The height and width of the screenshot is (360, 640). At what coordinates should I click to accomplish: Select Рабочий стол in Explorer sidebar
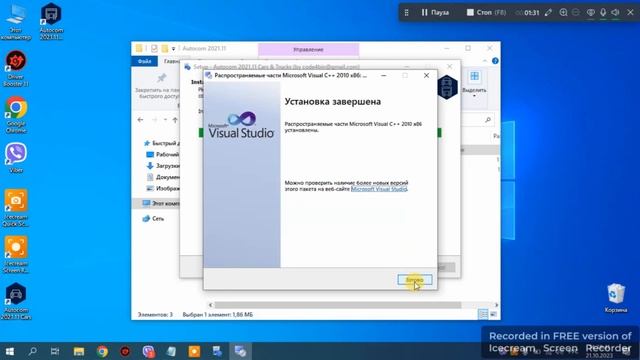point(162,155)
